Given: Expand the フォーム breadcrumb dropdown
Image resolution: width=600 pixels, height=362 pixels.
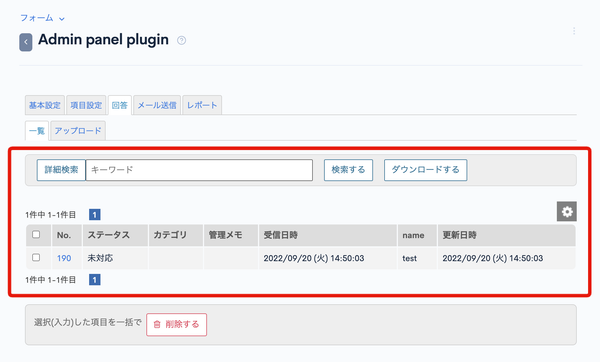Looking at the screenshot, I should (42, 18).
